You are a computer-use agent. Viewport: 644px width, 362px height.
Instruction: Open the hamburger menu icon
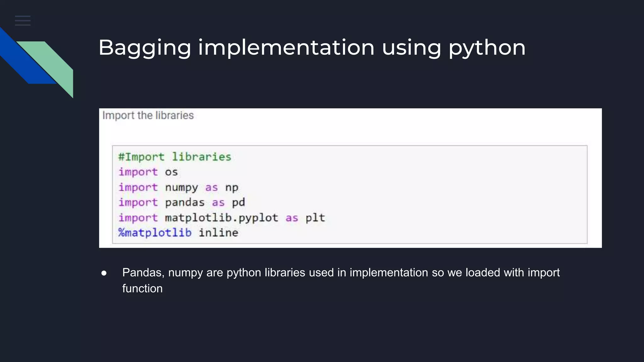coord(23,21)
